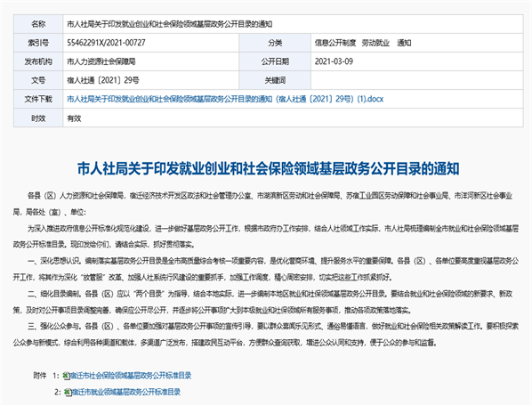Click the 文件下载 label cell
This screenshot has height=406, width=532.
38,99
